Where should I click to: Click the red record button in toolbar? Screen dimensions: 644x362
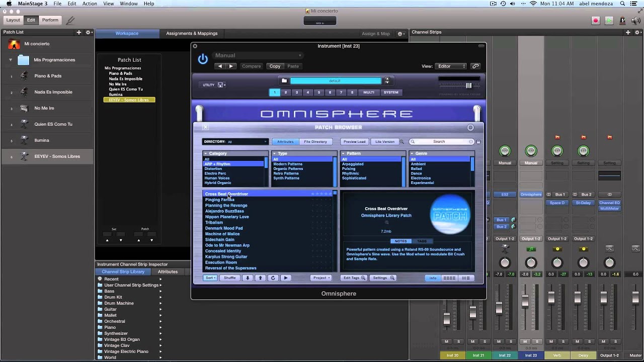pyautogui.click(x=596, y=21)
